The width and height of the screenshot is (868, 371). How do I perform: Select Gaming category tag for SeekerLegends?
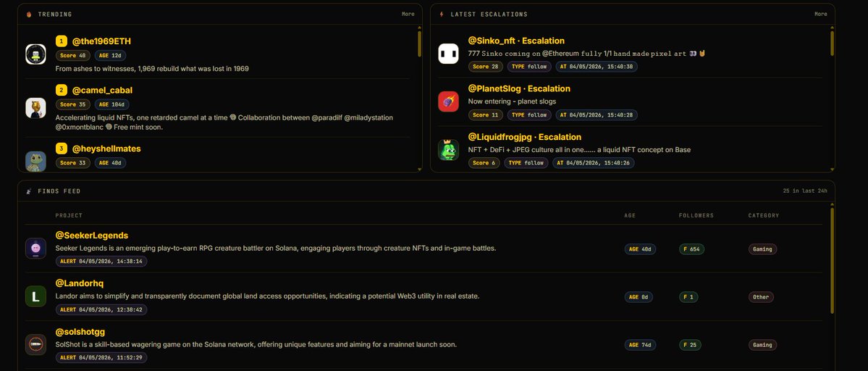(762, 249)
